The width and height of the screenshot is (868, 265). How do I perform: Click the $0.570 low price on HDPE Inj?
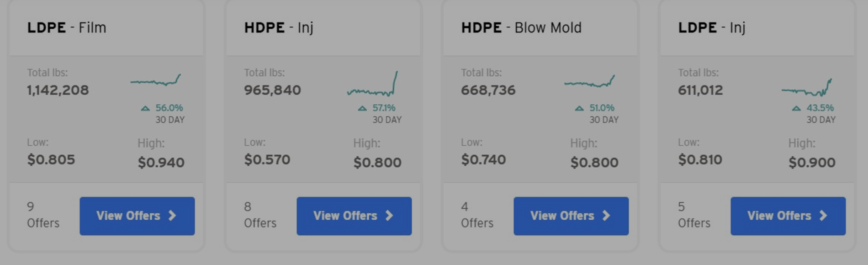click(x=267, y=159)
